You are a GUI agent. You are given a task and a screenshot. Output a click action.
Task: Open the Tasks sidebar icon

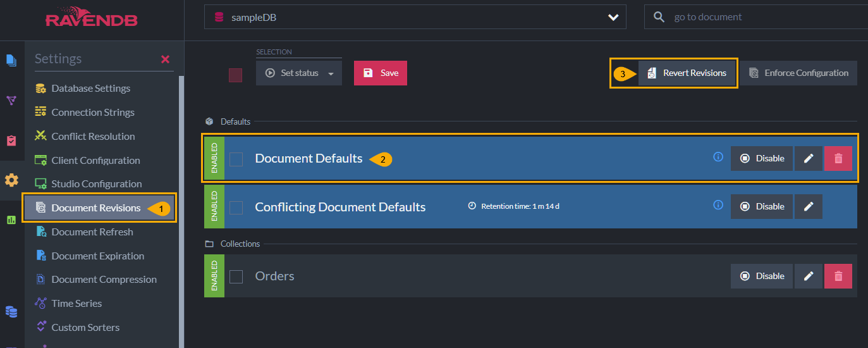11,140
